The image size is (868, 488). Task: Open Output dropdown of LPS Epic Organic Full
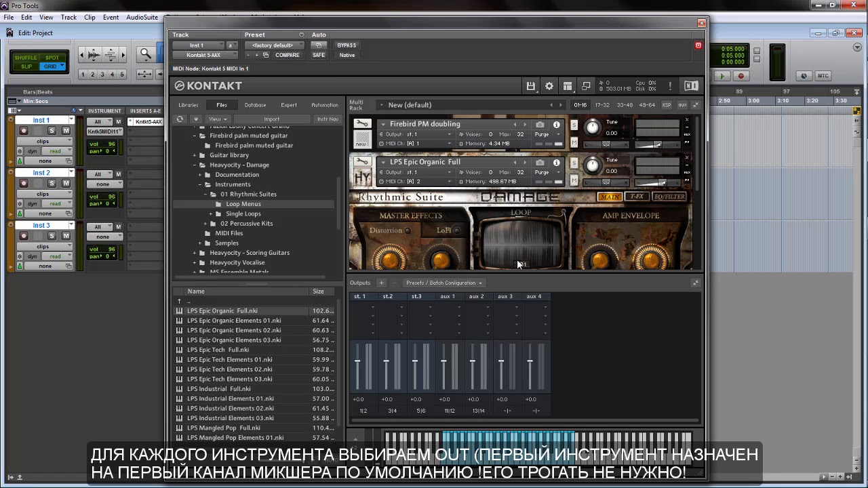pyautogui.click(x=418, y=172)
